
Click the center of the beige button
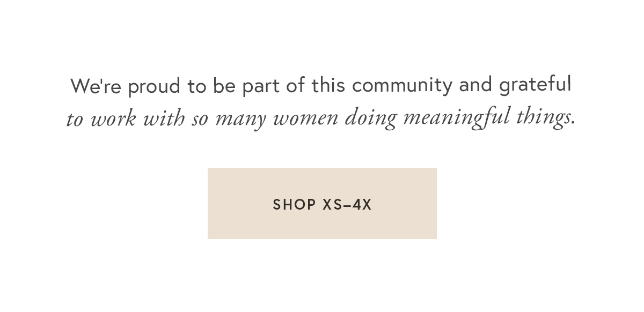(322, 203)
